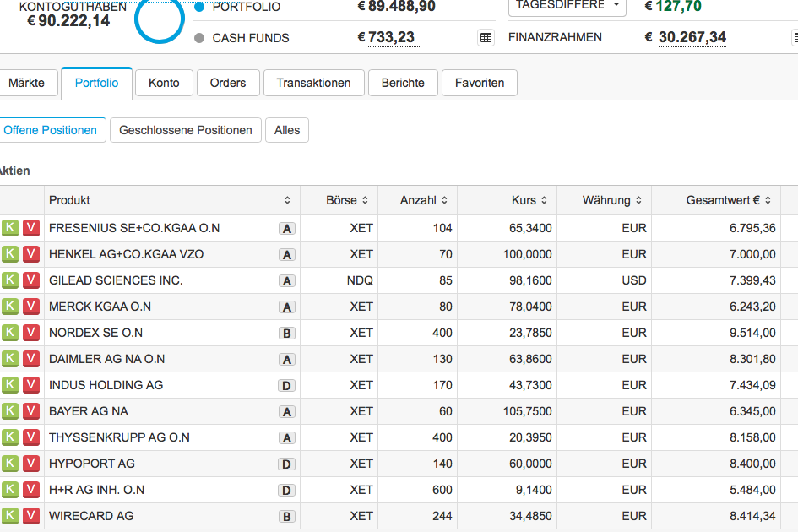Select the Hypoport AG product row
Viewport: 798px width, 532px height.
[x=92, y=464]
